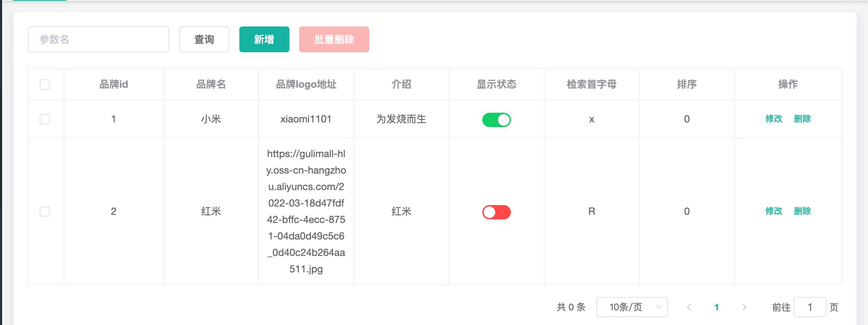Click the 前往 page jump input
Image resolution: width=868 pixels, height=325 pixels.
[x=810, y=307]
